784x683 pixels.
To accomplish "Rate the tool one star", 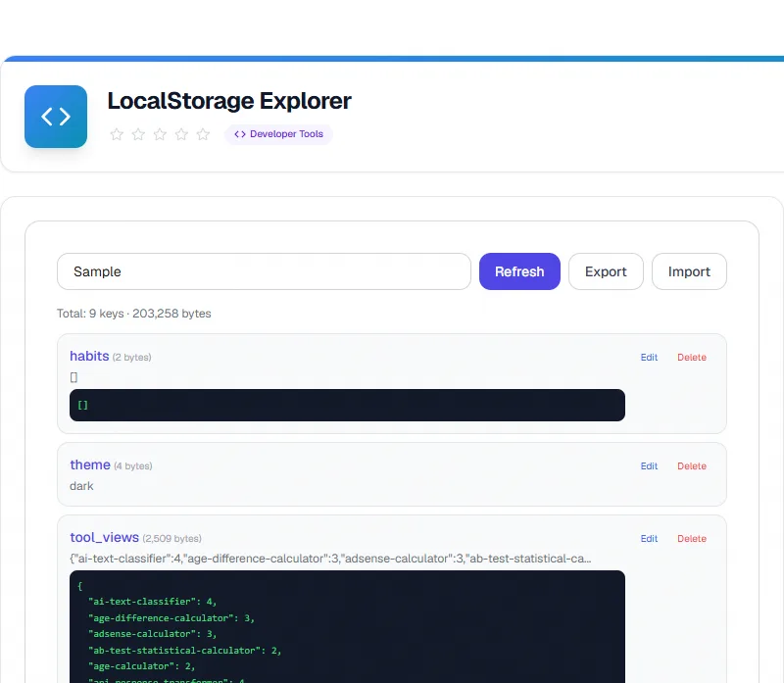I will pyautogui.click(x=117, y=134).
